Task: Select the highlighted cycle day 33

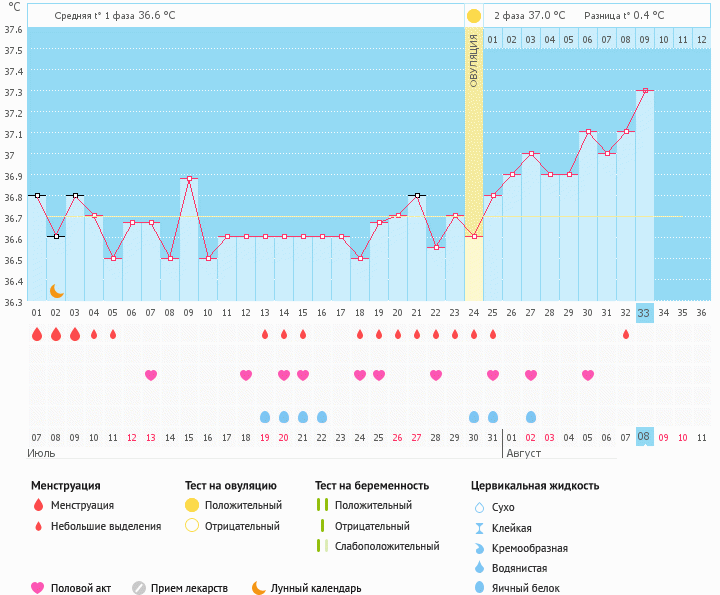Action: (644, 313)
